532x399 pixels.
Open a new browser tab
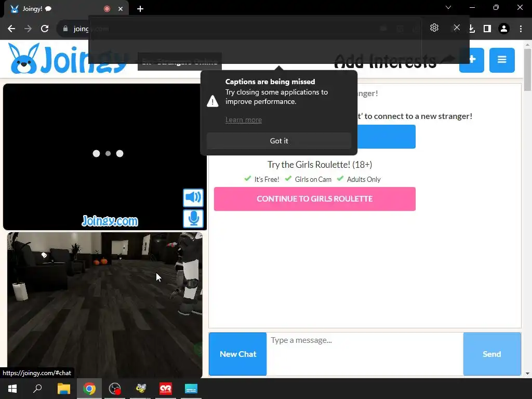[140, 9]
